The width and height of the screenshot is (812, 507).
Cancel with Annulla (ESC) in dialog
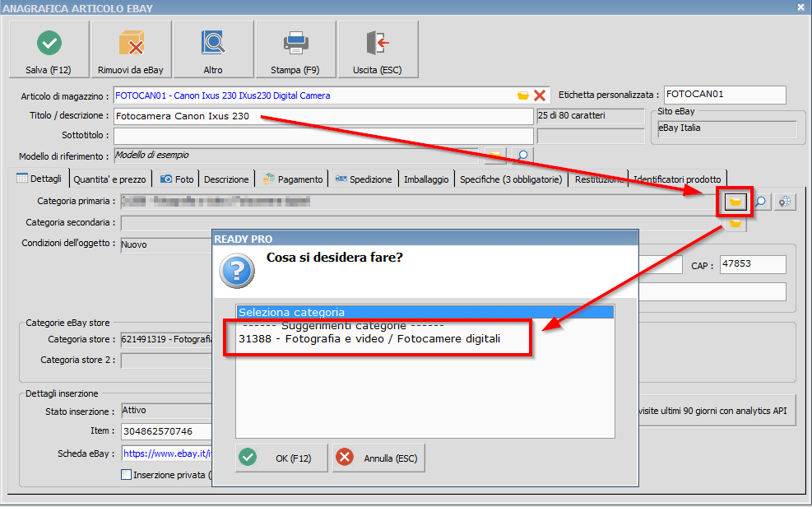click(x=378, y=458)
